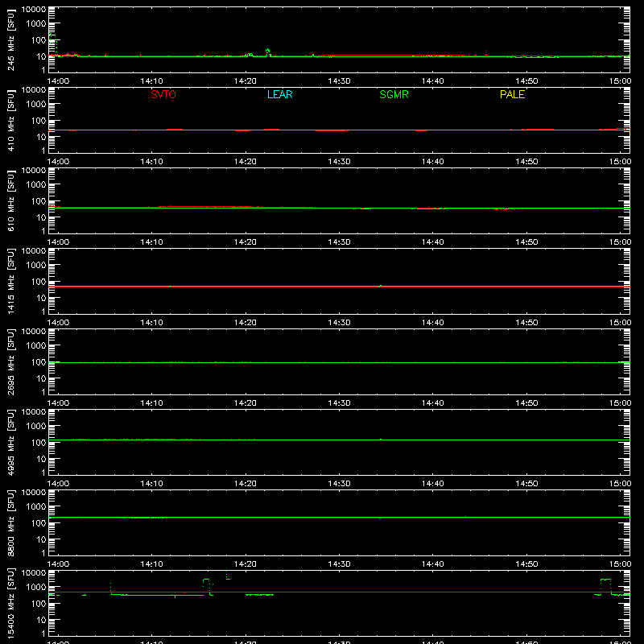Click 14:40 label under the 610 MHz plot
Screen dimensions: 644x644
tap(433, 242)
